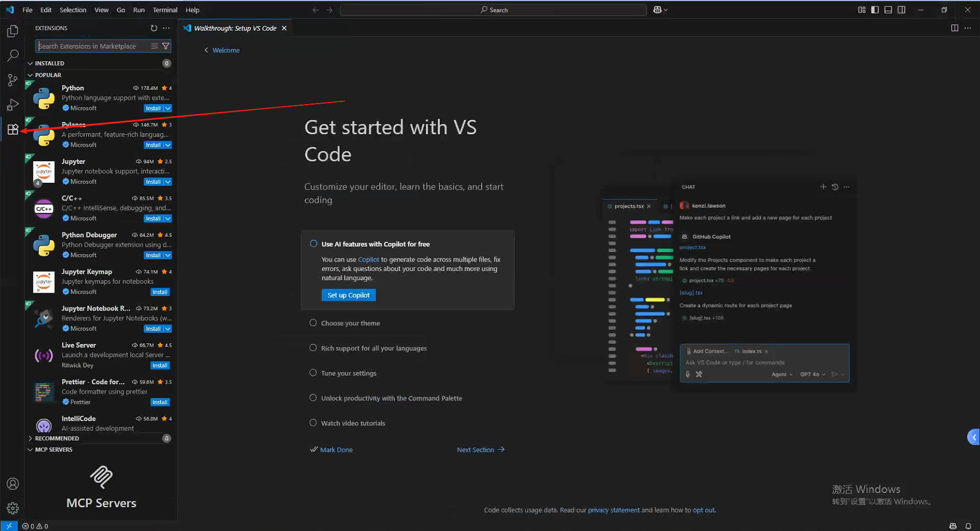Click the filter extensions funnel icon
Screen dimensions: 980x531
point(166,46)
